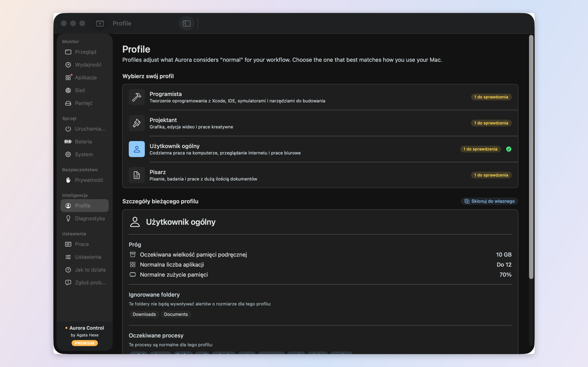Open the Bateria battery section
This screenshot has width=588, height=367.
click(85, 142)
